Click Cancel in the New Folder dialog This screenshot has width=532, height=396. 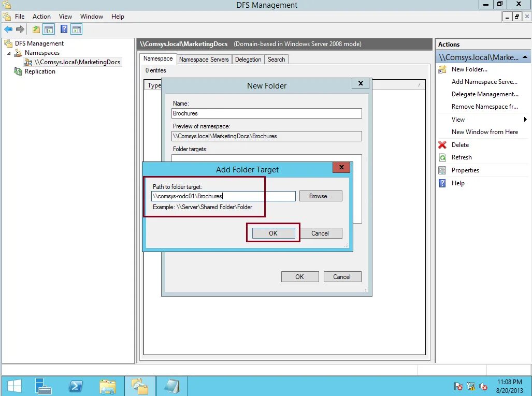[x=342, y=276]
